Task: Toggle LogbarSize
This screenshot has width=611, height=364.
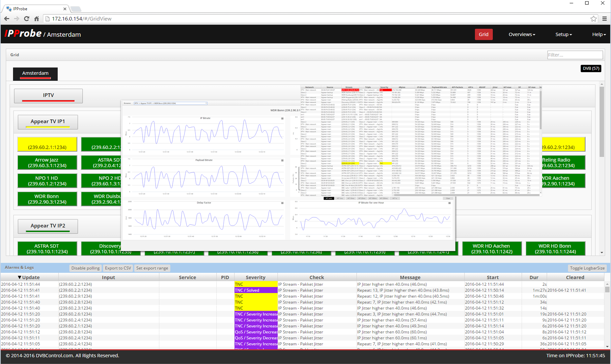Action: pos(587,268)
